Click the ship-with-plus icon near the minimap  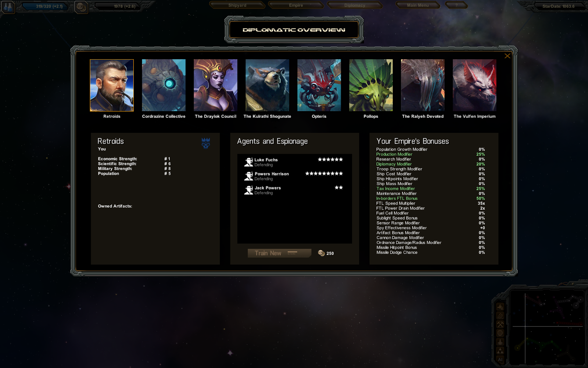coord(500,307)
